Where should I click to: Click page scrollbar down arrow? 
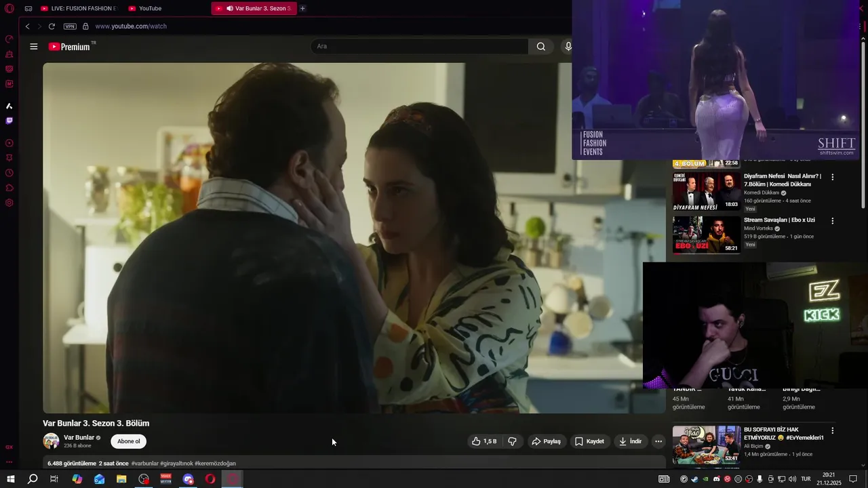tap(863, 465)
